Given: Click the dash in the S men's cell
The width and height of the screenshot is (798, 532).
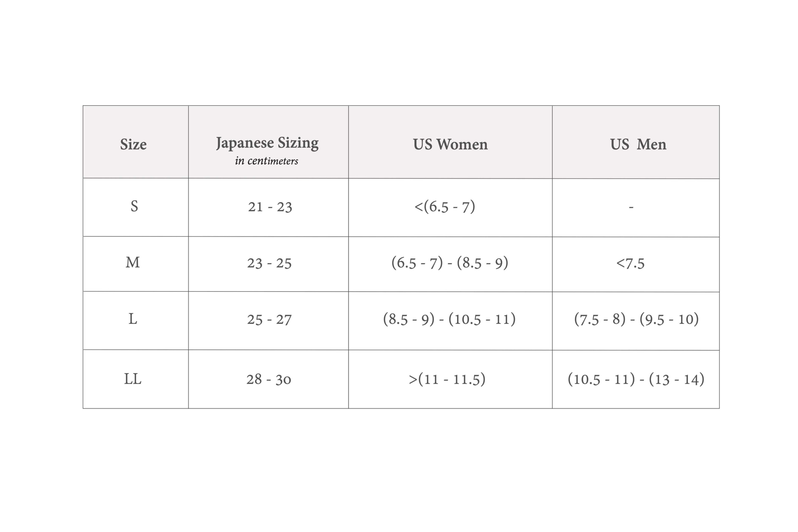Looking at the screenshot, I should tap(631, 207).
